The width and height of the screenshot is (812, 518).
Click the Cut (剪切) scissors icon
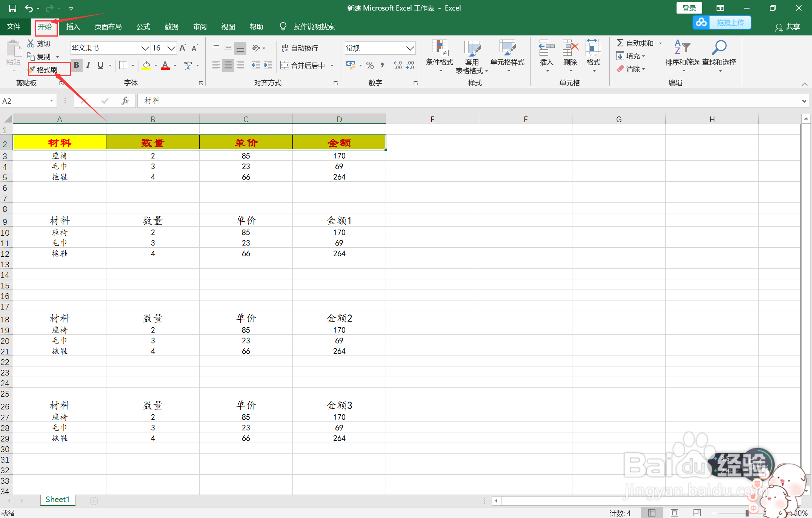31,44
